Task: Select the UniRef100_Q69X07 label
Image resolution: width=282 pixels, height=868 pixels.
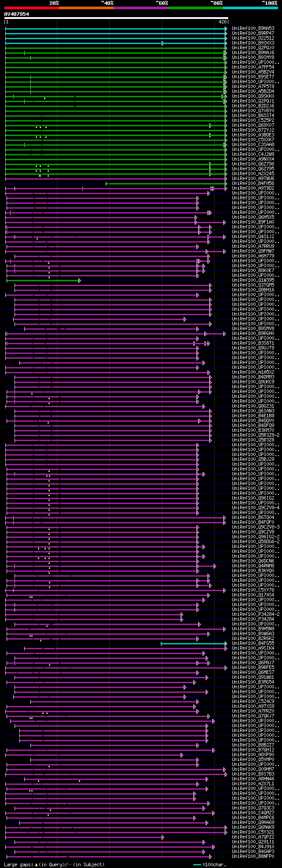Action: [253, 125]
